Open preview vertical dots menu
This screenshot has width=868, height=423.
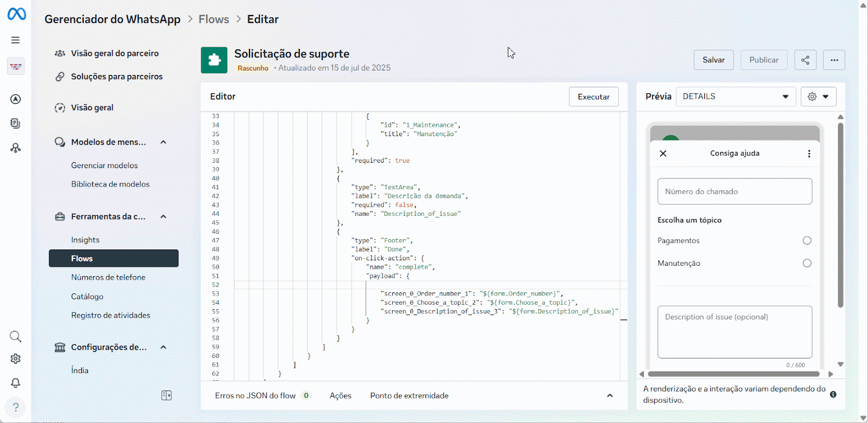point(809,153)
